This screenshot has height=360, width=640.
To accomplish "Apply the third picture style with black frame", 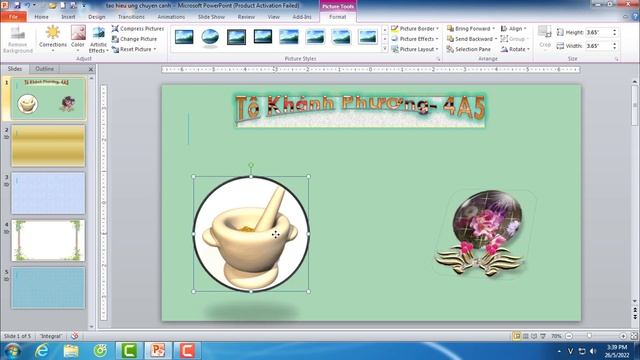I will [236, 37].
